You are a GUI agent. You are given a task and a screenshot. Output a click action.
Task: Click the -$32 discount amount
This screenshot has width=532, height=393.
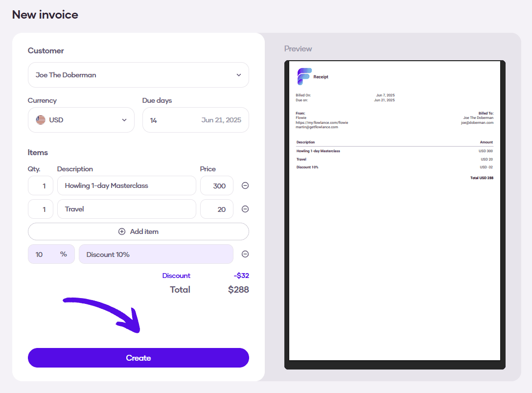(x=241, y=276)
